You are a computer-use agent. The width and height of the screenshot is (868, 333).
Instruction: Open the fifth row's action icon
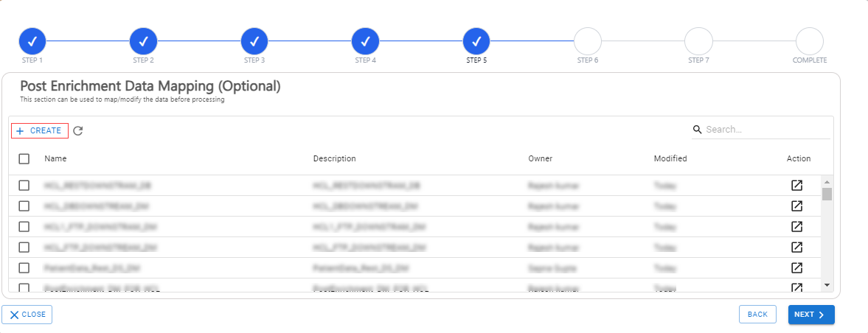796,267
